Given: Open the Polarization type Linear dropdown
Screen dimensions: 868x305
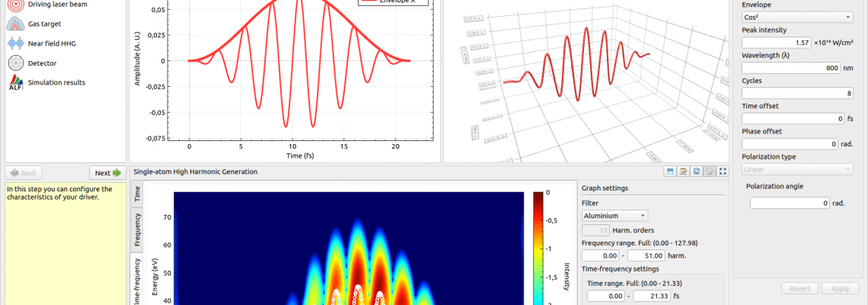Looking at the screenshot, I should pyautogui.click(x=797, y=169).
